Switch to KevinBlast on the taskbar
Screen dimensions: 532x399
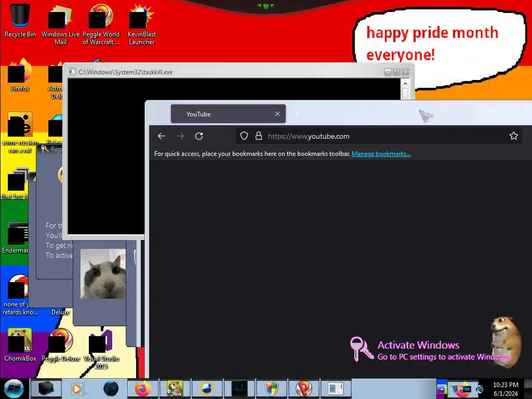pos(207,389)
